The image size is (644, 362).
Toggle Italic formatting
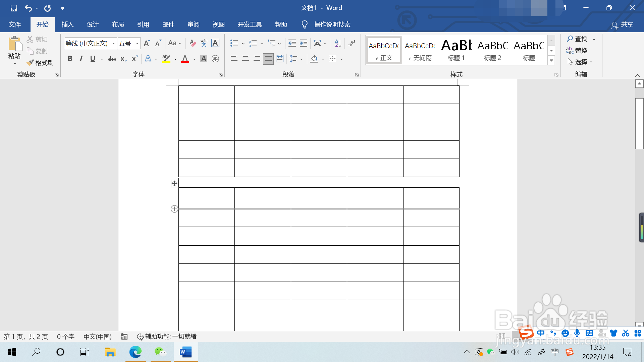tap(81, 59)
